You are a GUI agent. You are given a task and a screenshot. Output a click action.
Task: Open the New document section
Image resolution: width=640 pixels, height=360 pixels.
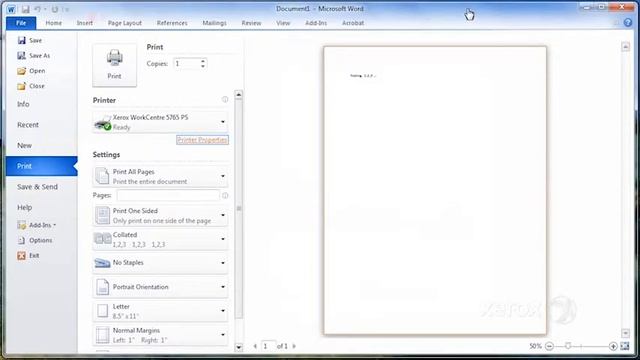24,145
